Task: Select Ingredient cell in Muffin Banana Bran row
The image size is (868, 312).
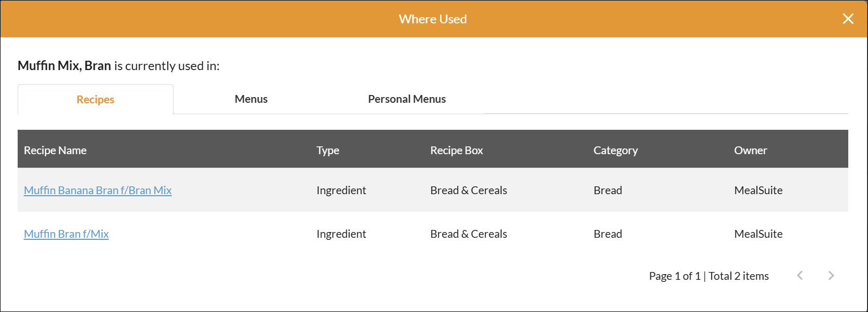Action: [x=341, y=191]
